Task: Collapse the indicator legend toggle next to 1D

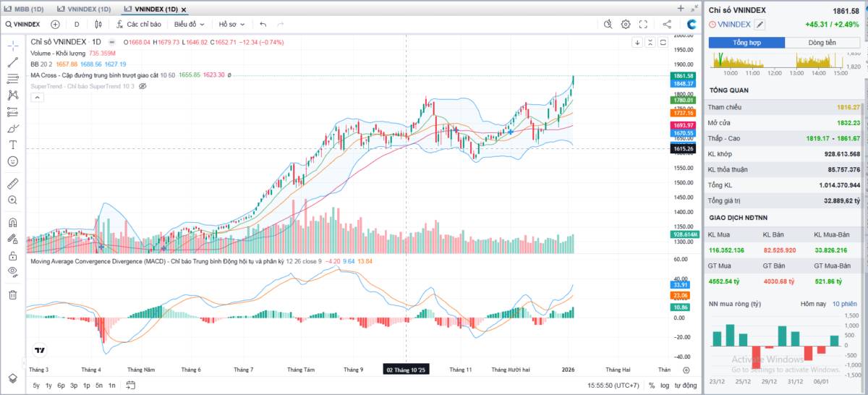Action: coord(113,42)
